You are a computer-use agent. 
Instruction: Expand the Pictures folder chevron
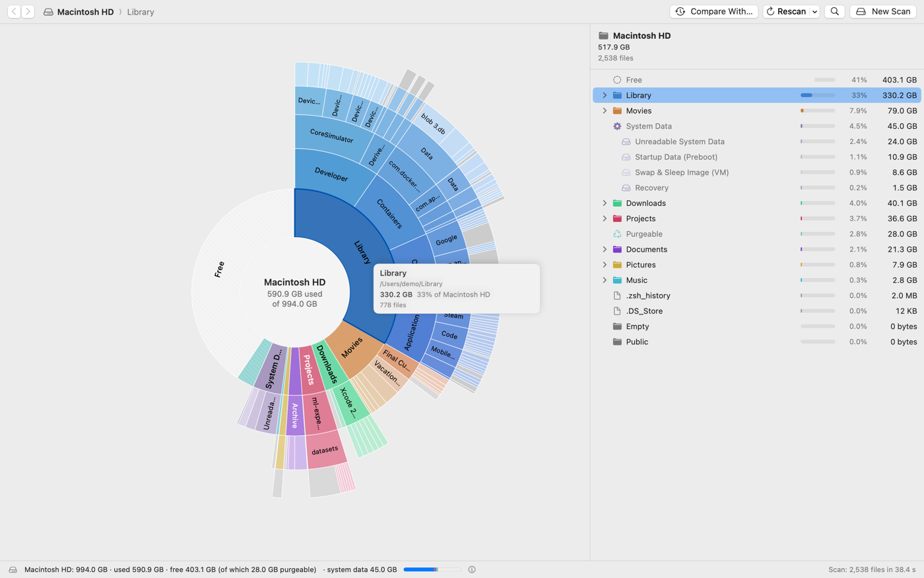point(605,265)
